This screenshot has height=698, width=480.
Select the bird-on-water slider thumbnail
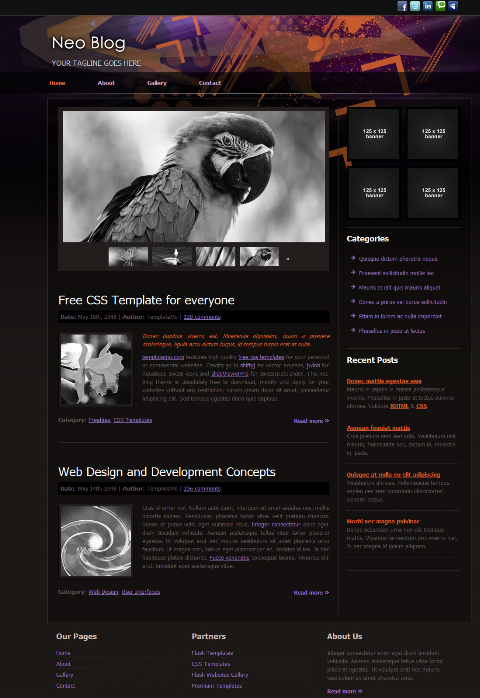pyautogui.click(x=172, y=257)
